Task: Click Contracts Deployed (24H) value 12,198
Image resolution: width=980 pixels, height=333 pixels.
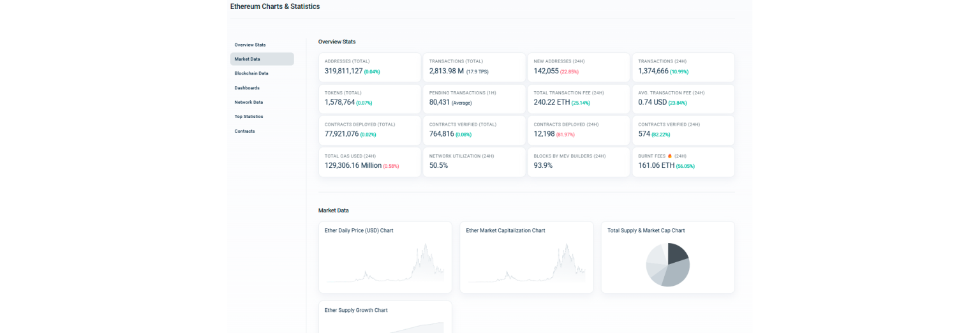Action: click(x=544, y=134)
